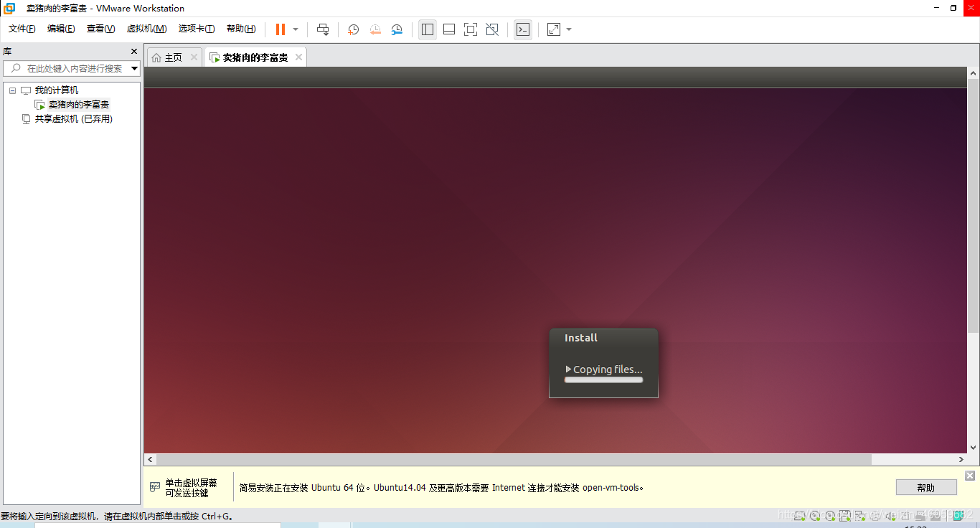Toggle Unity mode

[x=492, y=29]
